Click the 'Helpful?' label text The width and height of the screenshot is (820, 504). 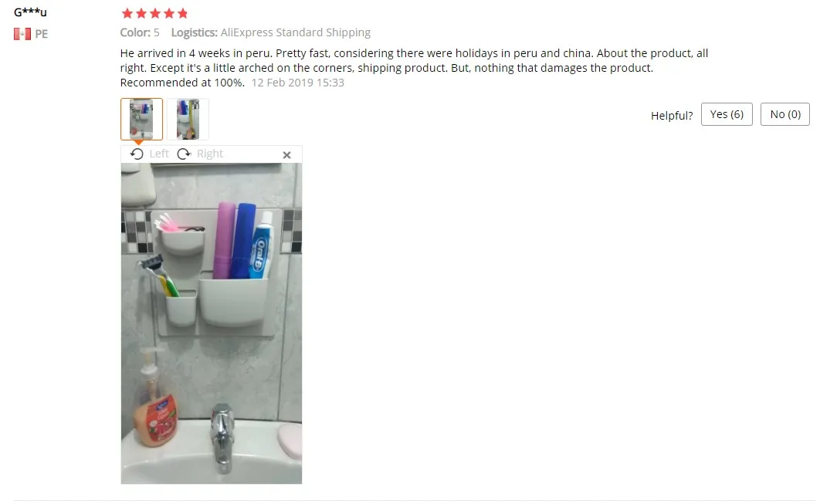(672, 116)
